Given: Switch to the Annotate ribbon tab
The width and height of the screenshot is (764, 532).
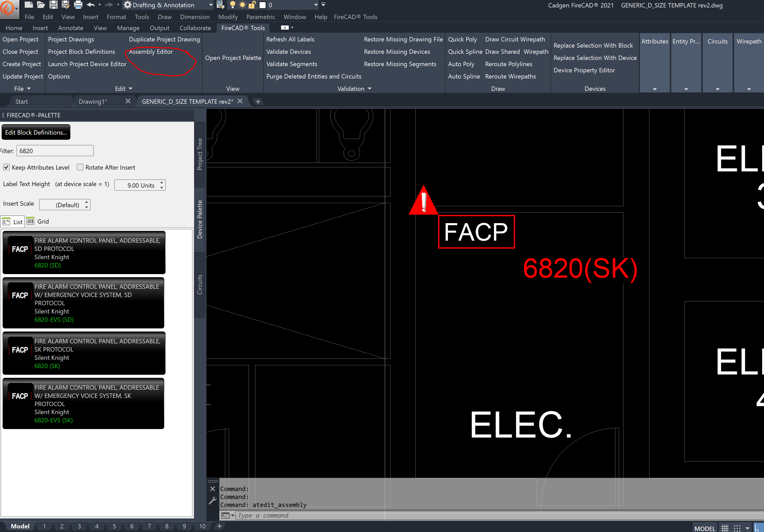Looking at the screenshot, I should 71,28.
